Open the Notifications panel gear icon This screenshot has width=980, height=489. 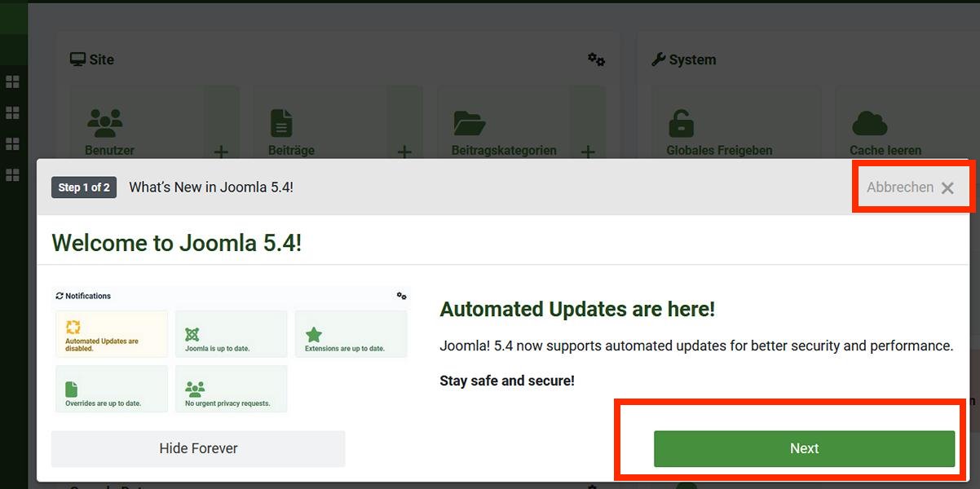401,296
